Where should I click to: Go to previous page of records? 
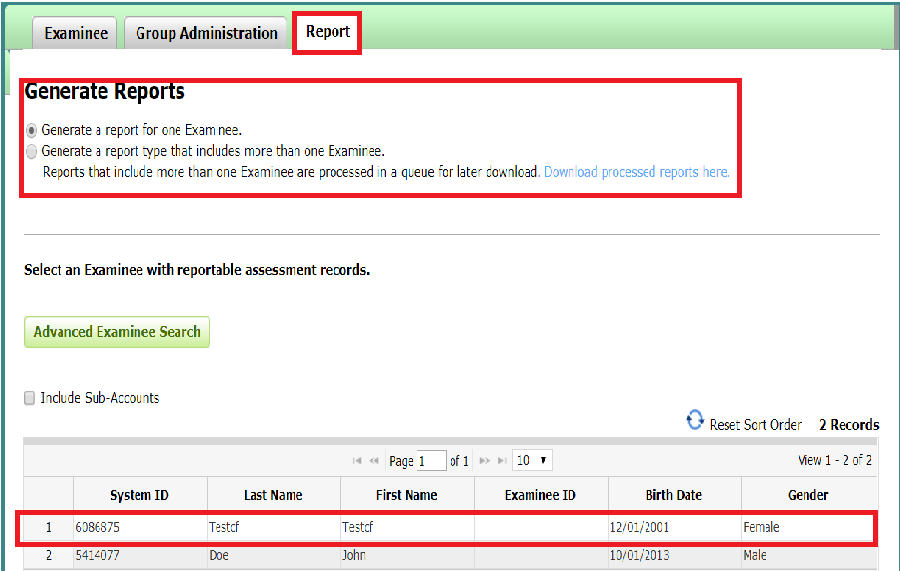click(374, 461)
